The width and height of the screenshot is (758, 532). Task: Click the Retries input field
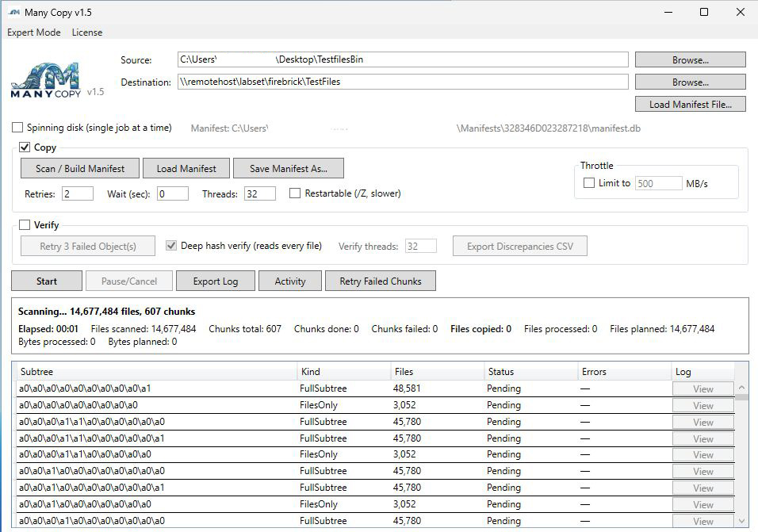point(78,193)
